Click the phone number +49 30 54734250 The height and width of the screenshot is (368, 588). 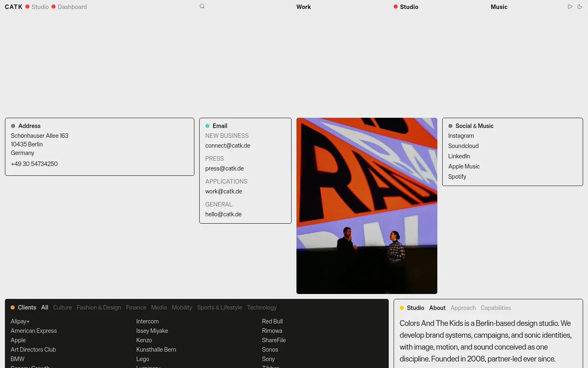pyautogui.click(x=34, y=164)
